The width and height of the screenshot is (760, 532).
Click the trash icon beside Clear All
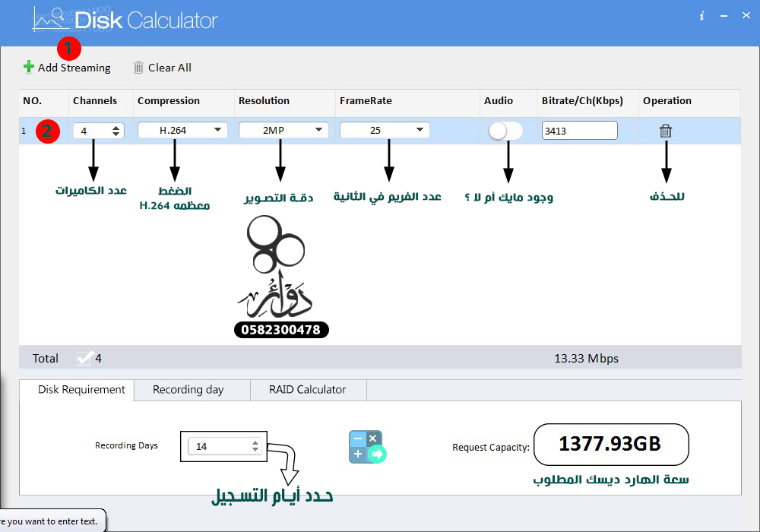(x=138, y=67)
